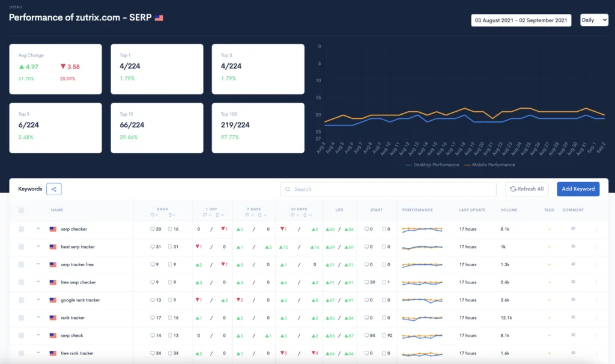This screenshot has height=364, width=615.
Task: Open three-dot menu for serp tracker free
Action: tap(596, 264)
